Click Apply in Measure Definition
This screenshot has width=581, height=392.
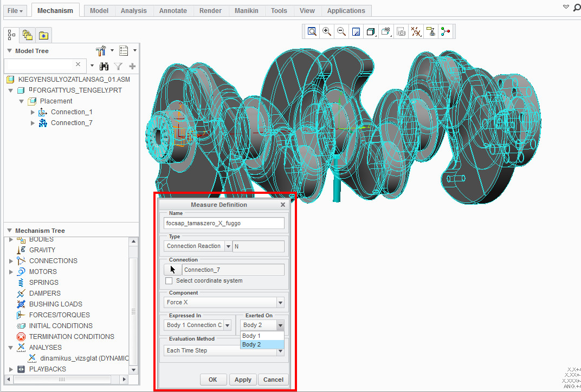[243, 380]
